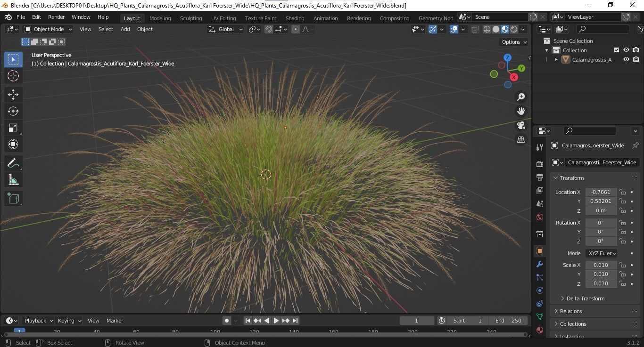The height and width of the screenshot is (347, 644).
Task: Click Location Y value field
Action: 601,201
